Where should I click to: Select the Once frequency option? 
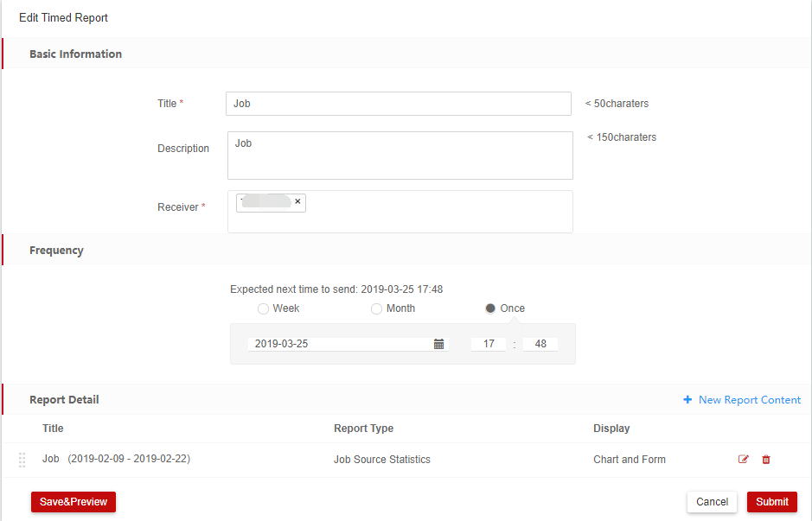click(490, 308)
